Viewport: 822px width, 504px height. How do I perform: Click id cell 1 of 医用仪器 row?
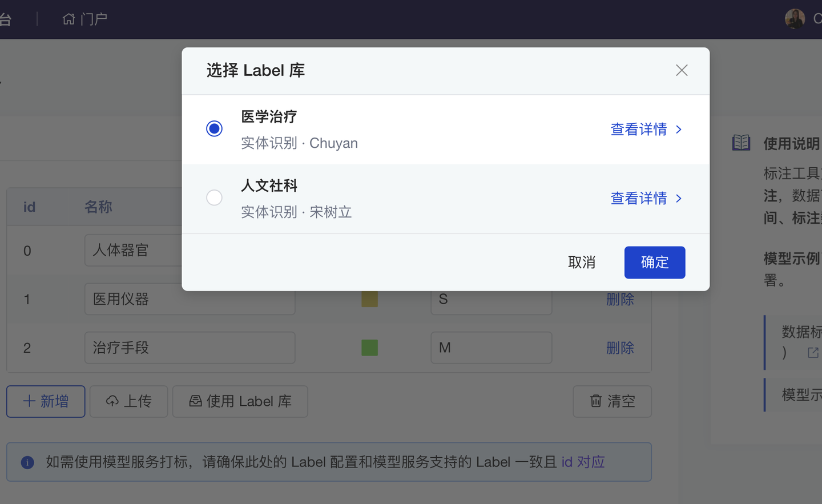27,299
